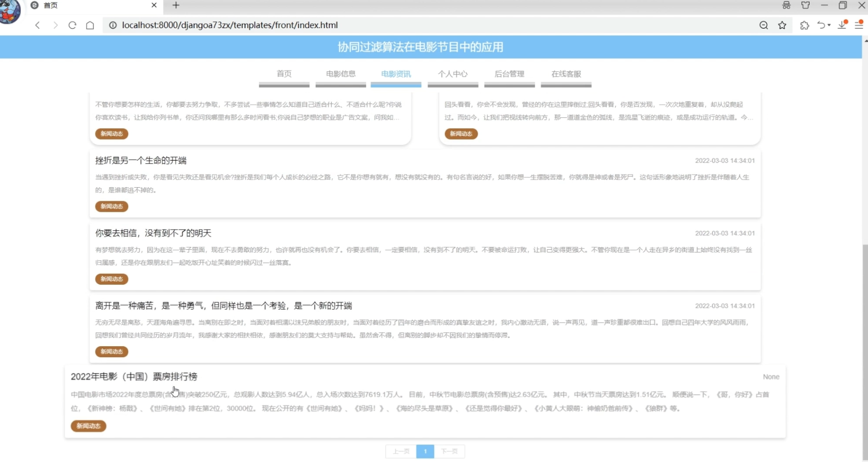
Task: Reload the current page
Action: pos(73,25)
